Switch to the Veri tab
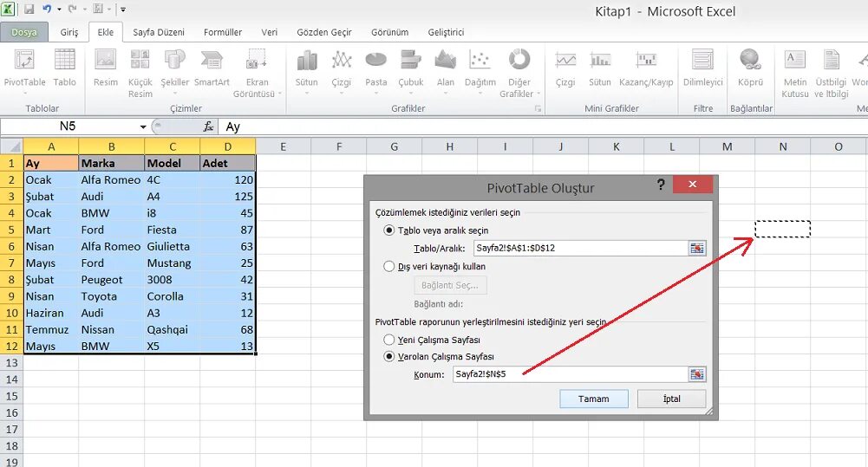 pos(270,32)
